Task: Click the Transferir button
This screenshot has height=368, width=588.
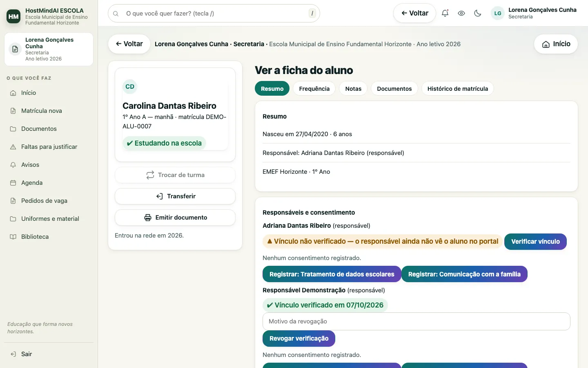Action: 175,196
